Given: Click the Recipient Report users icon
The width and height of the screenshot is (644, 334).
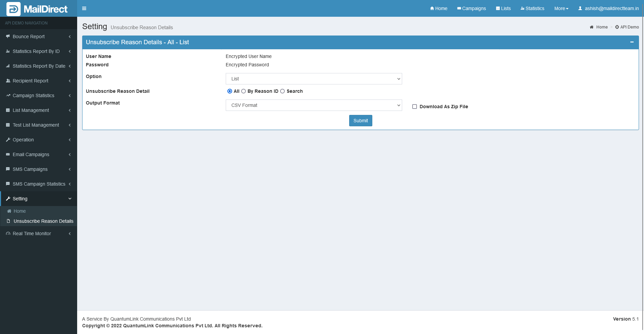Looking at the screenshot, I should point(8,81).
